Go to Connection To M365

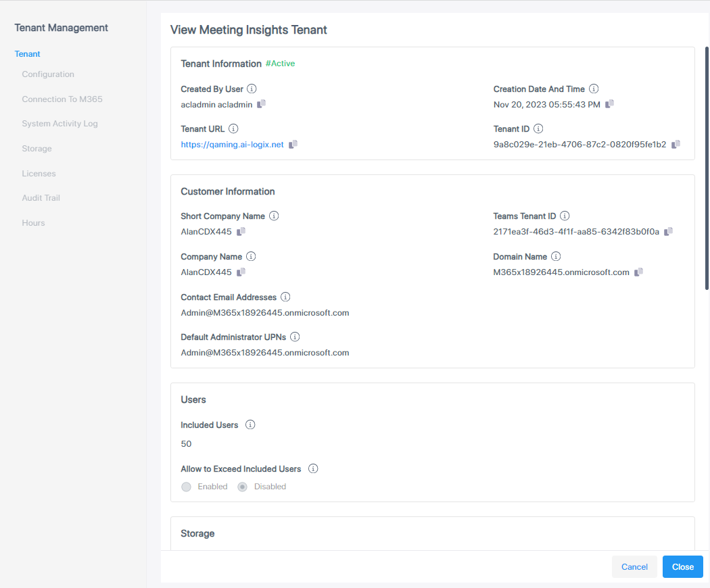pos(62,99)
